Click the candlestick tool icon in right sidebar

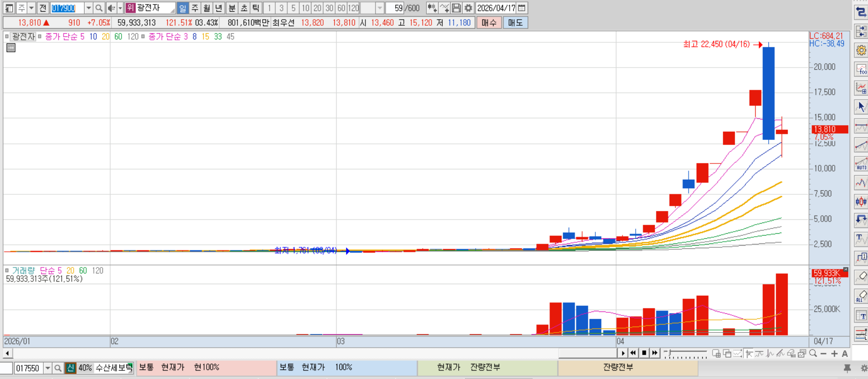coord(861,202)
